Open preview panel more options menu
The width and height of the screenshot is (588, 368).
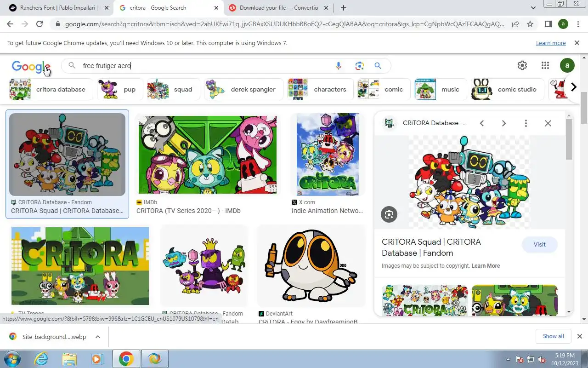pyautogui.click(x=526, y=123)
